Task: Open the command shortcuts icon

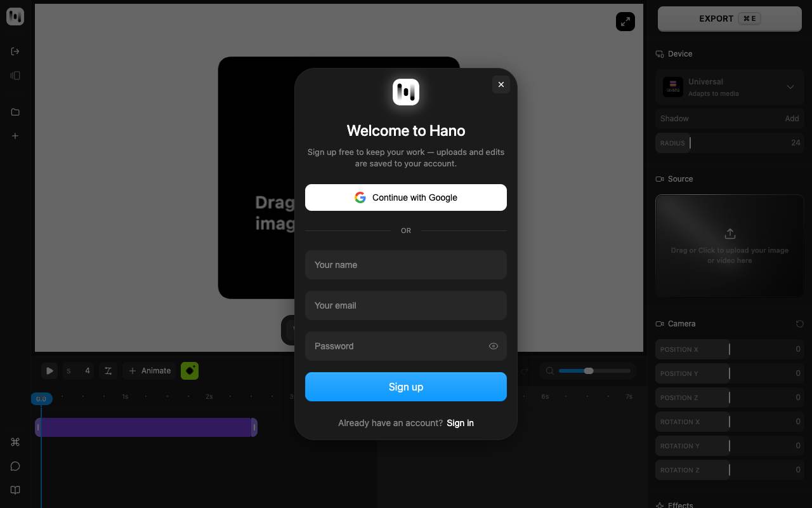Action: coord(15,442)
